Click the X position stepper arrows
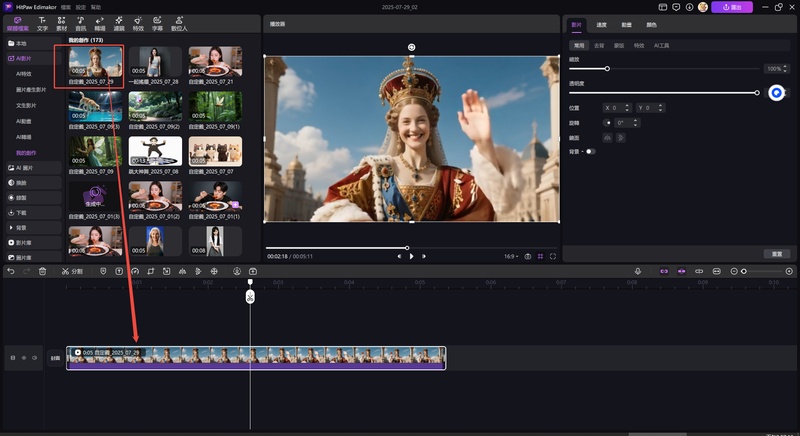 [x=627, y=108]
